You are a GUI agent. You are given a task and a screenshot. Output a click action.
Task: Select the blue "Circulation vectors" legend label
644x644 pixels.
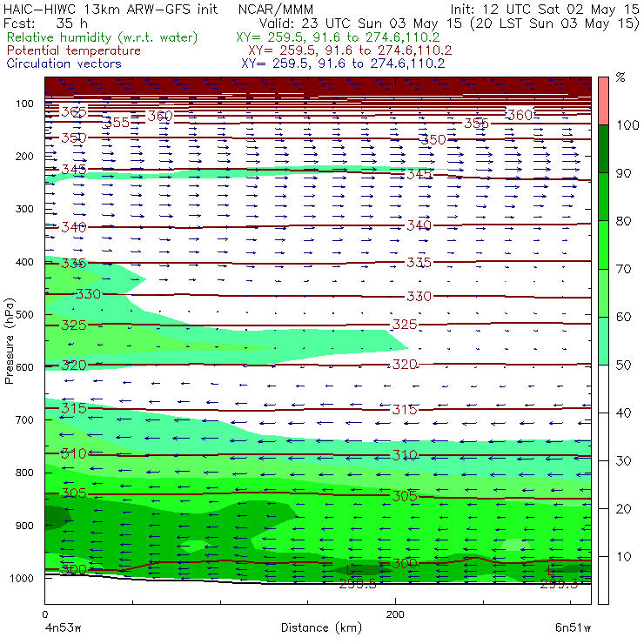[x=64, y=64]
